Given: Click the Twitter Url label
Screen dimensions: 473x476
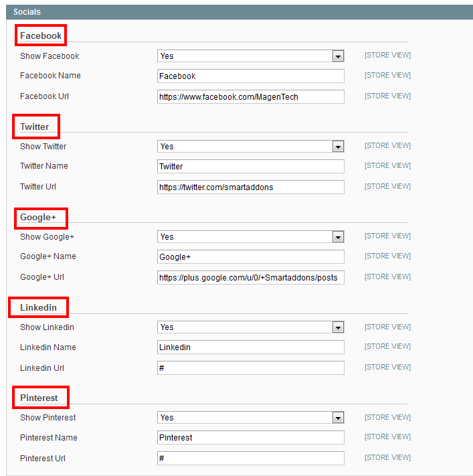Looking at the screenshot, I should click(38, 186).
